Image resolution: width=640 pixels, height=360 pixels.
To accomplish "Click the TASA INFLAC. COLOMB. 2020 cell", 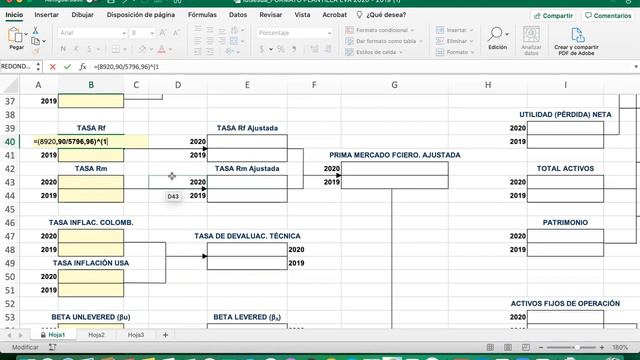I will click(x=91, y=236).
